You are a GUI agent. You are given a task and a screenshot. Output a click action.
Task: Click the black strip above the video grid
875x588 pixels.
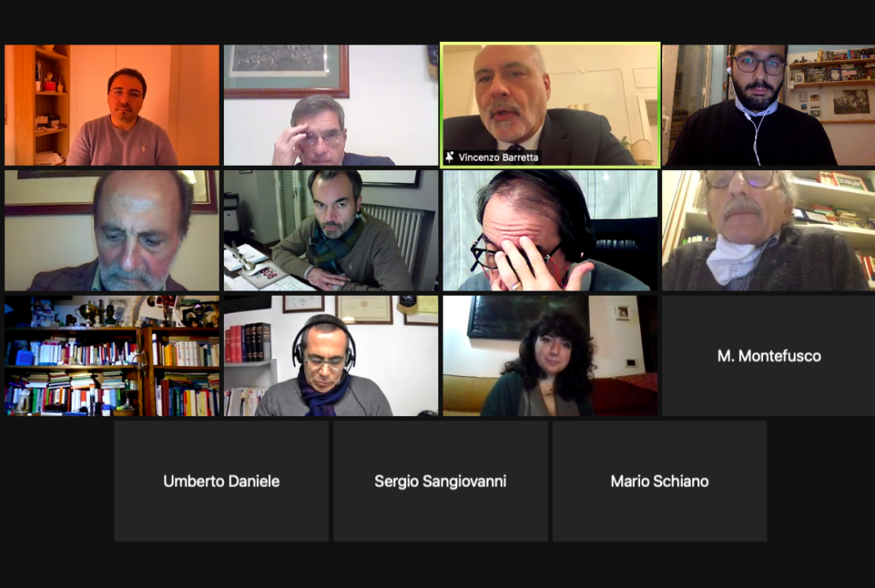(437, 21)
